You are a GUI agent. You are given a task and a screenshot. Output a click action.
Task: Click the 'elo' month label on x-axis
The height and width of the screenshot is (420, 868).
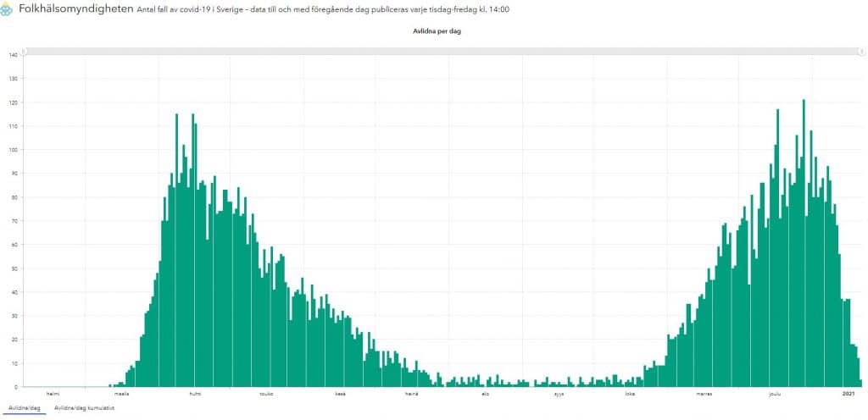[x=485, y=394]
